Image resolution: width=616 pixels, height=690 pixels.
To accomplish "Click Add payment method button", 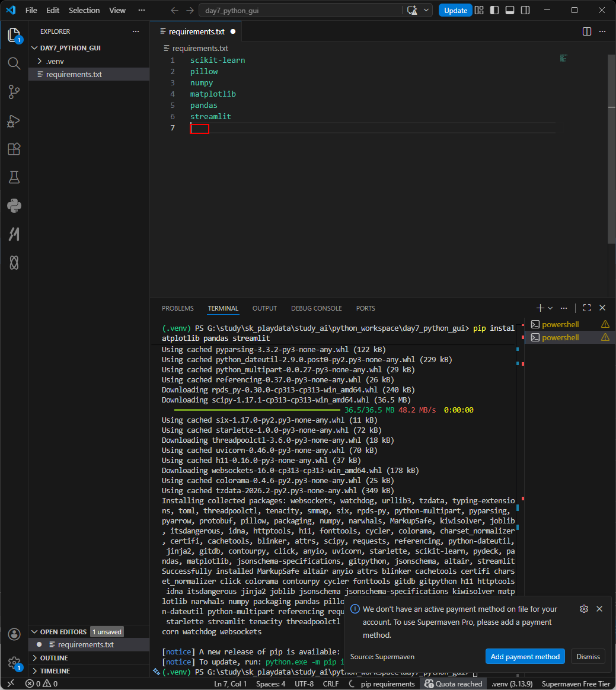I will 525,656.
